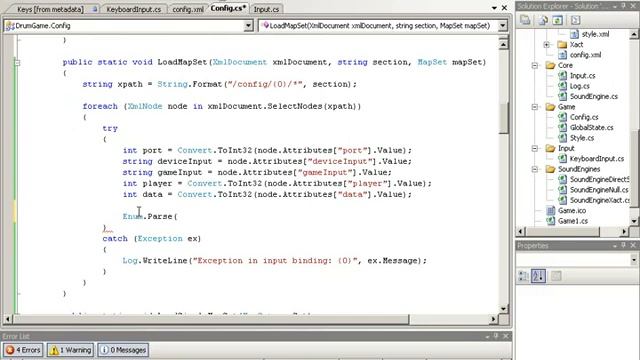Click the MapSet type in method signature
The height and width of the screenshot is (360, 640).
[x=432, y=62]
